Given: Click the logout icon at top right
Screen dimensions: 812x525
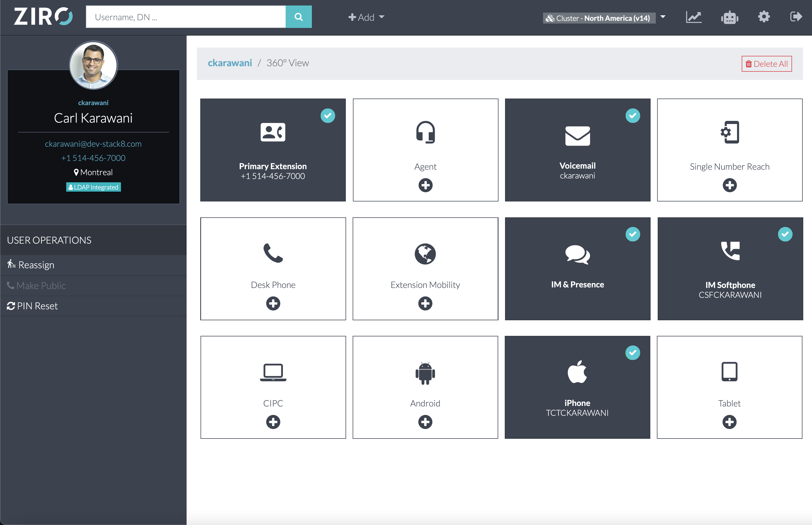Looking at the screenshot, I should (x=796, y=16).
